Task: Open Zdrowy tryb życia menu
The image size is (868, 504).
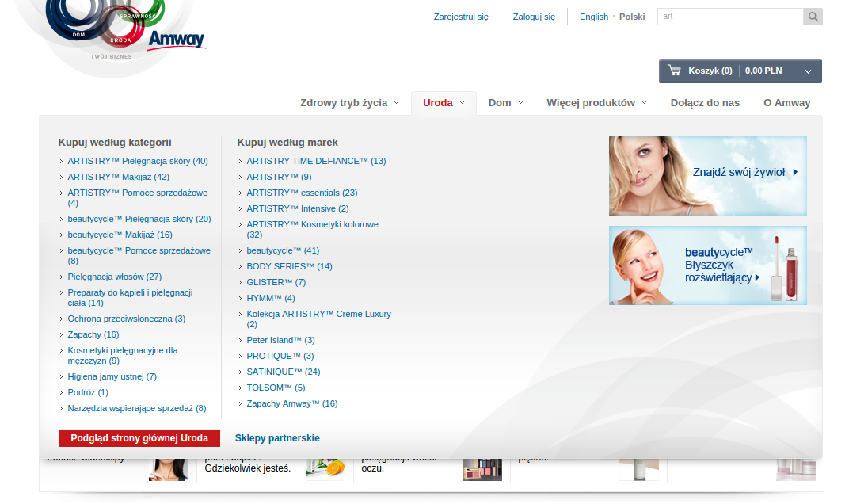Action: (x=344, y=103)
